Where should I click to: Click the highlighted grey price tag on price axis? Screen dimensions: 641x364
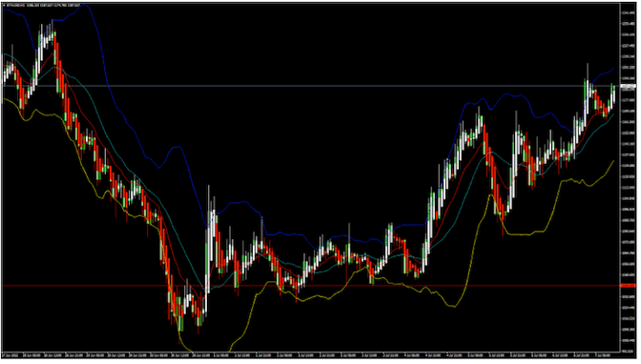coord(629,86)
